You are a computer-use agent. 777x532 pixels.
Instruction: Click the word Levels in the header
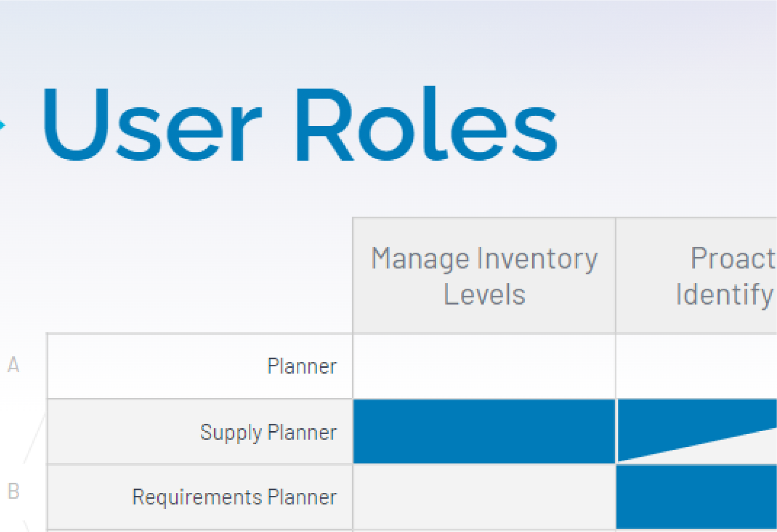point(485,295)
